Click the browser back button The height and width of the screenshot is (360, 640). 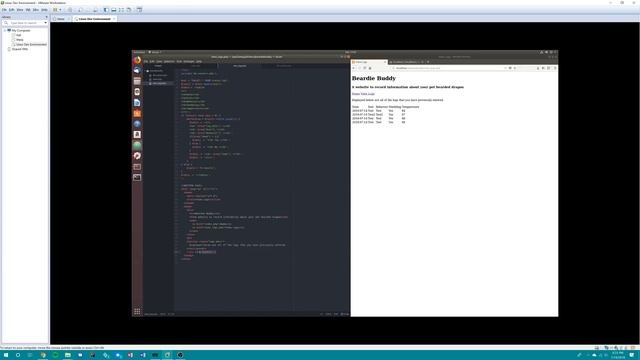(x=354, y=68)
